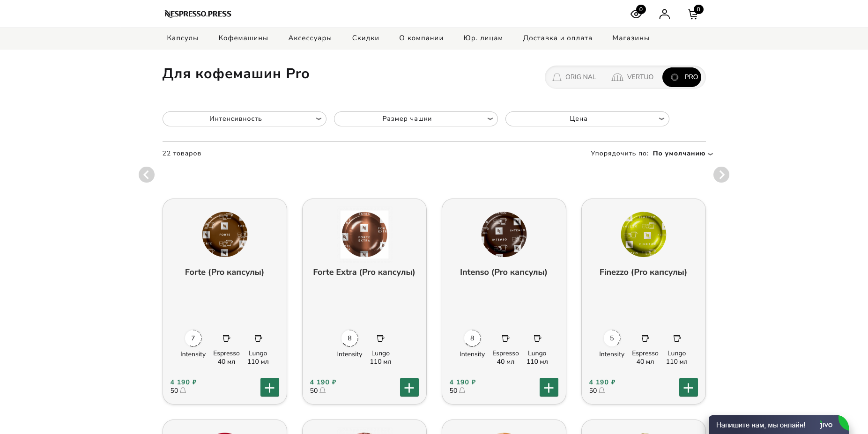Click the Forte Extra capsule image
868x434 pixels.
pos(364,234)
